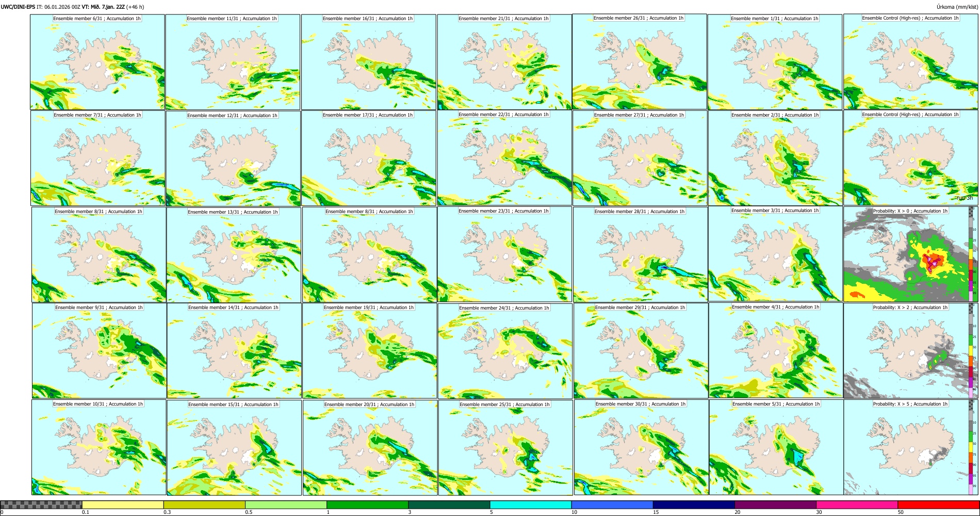Select the Ensemble member 1/31 map panel
980x516 pixels.
pyautogui.click(x=775, y=62)
